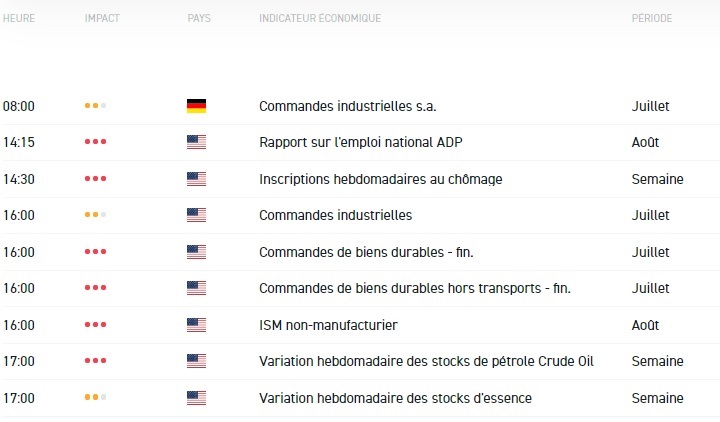Click the German flag icon
Screen dimensions: 720x422
(x=196, y=106)
